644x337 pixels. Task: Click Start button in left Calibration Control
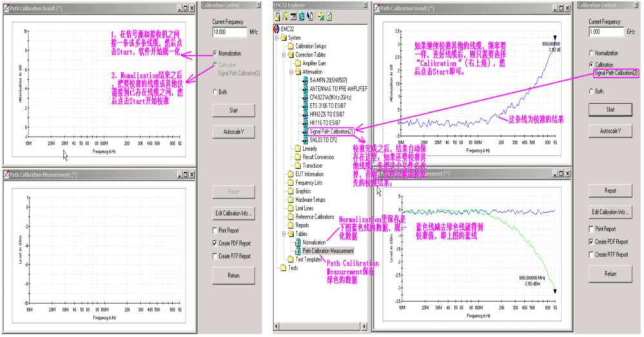234,110
